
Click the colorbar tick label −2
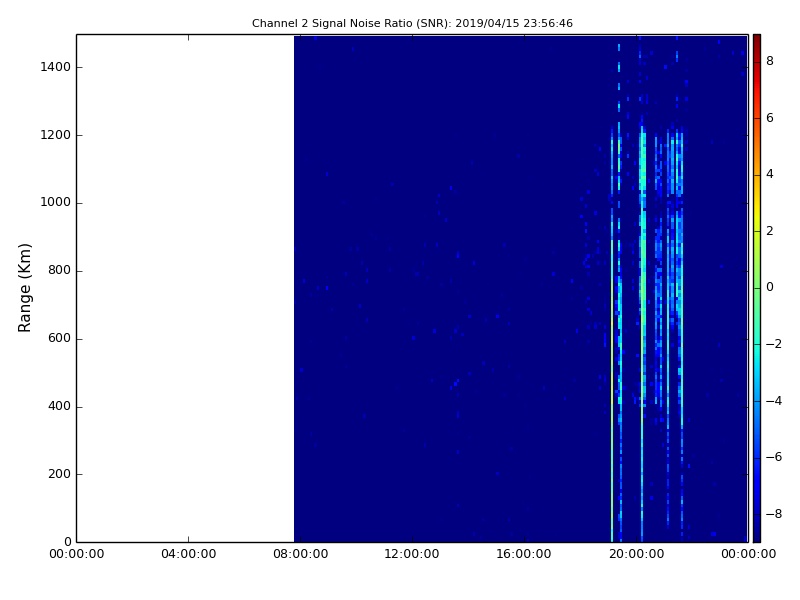pos(774,344)
